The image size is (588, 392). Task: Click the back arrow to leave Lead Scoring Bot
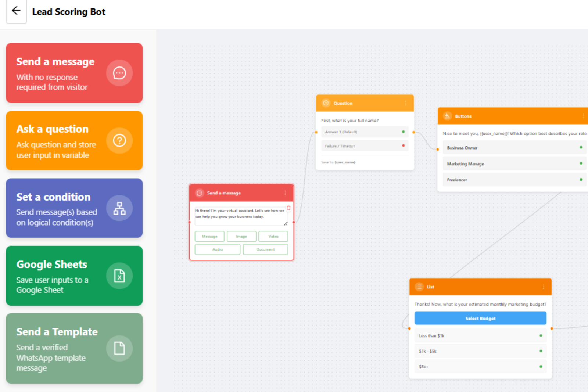pos(16,11)
